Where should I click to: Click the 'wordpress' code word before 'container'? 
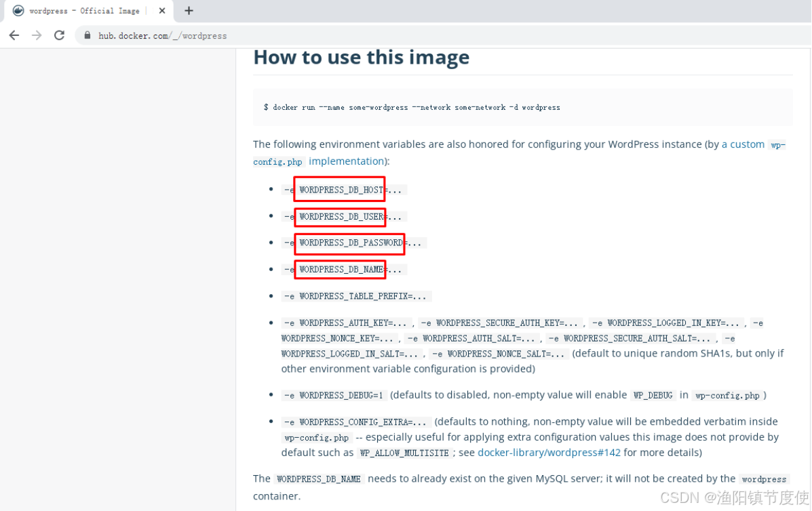click(764, 479)
